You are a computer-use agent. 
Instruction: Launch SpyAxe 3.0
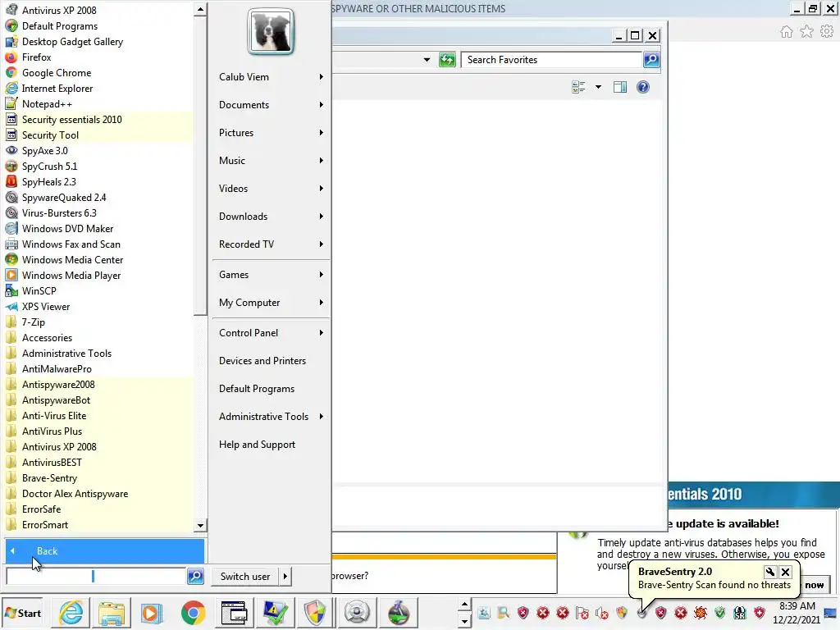(x=44, y=151)
